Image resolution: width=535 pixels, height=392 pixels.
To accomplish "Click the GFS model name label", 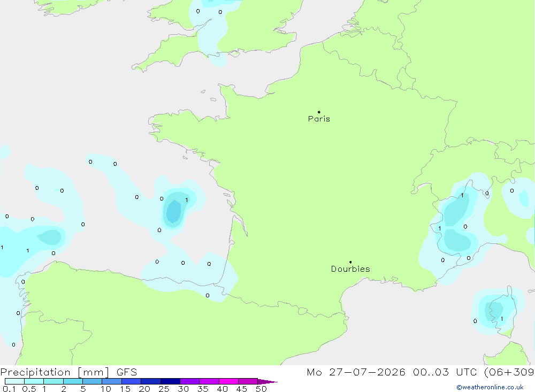I will pos(127,372).
